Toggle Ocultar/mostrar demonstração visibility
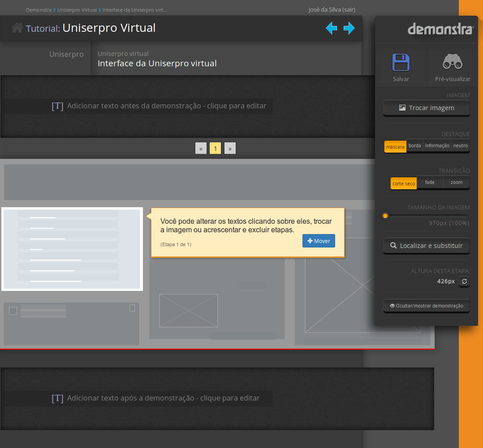Viewport: 483px width, 448px height. coord(427,306)
